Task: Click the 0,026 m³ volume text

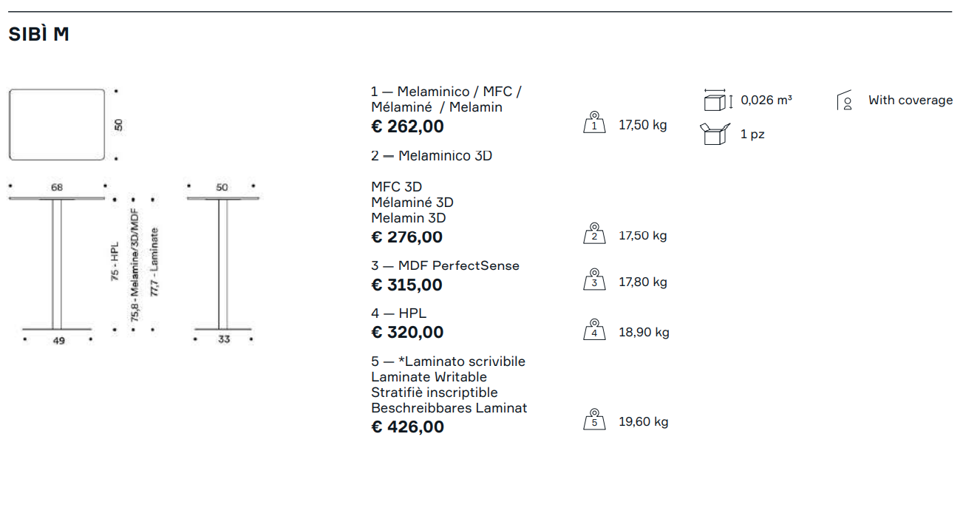Action: pos(766,100)
